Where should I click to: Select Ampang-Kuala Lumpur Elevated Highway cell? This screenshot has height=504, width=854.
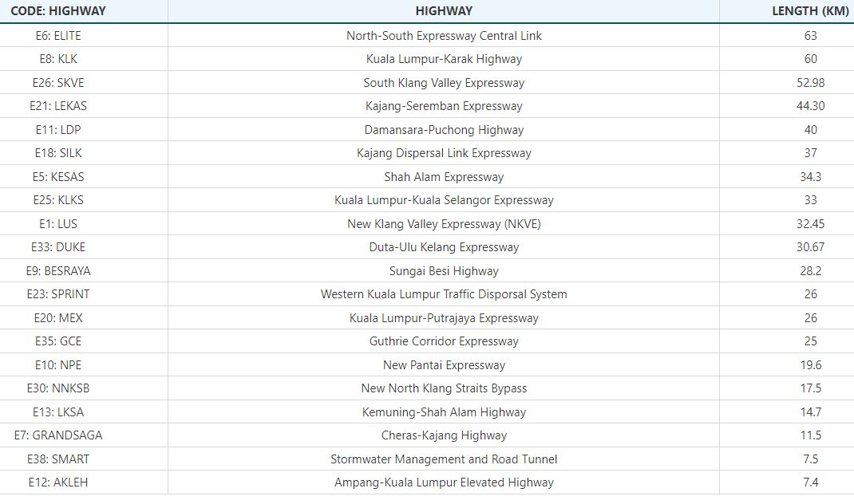pos(444,482)
